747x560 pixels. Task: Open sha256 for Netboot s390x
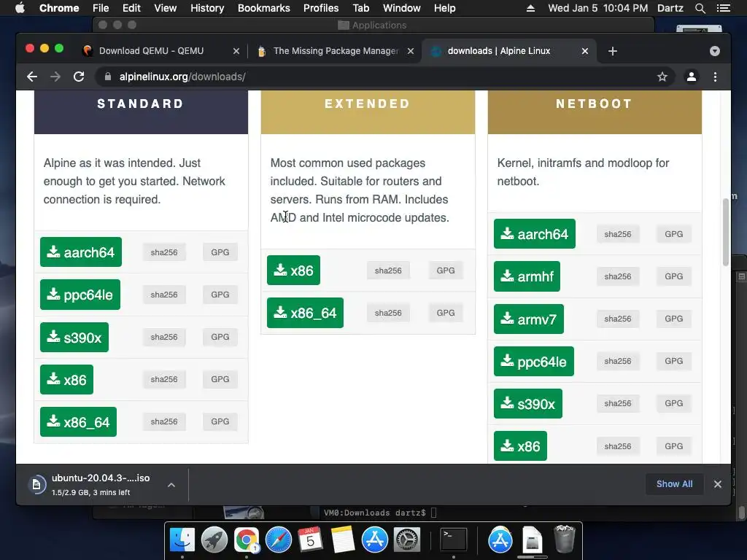pos(618,403)
